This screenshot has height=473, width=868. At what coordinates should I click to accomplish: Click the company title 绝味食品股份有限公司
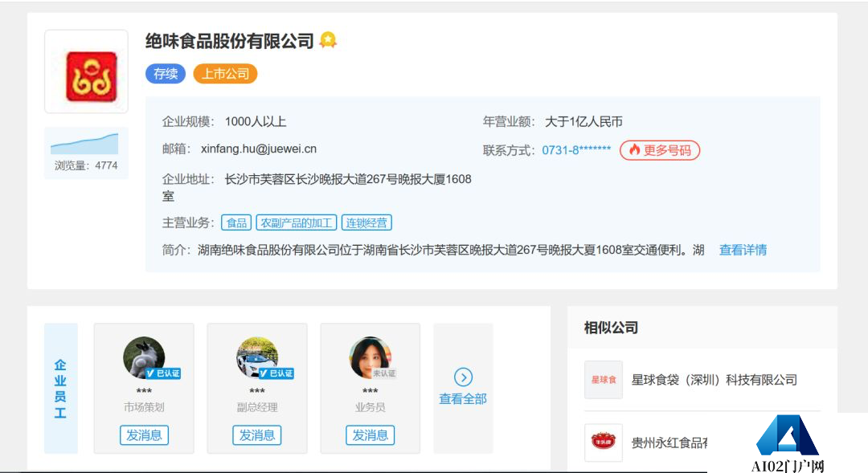click(x=230, y=41)
